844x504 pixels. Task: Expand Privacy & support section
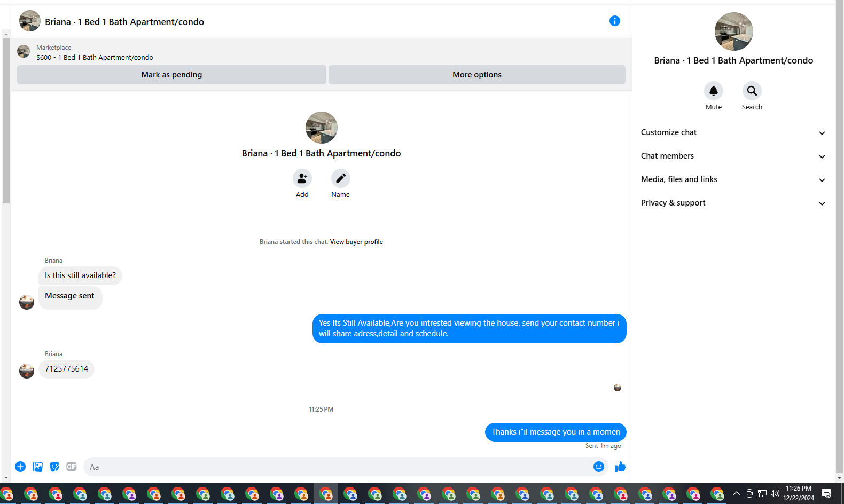(733, 203)
